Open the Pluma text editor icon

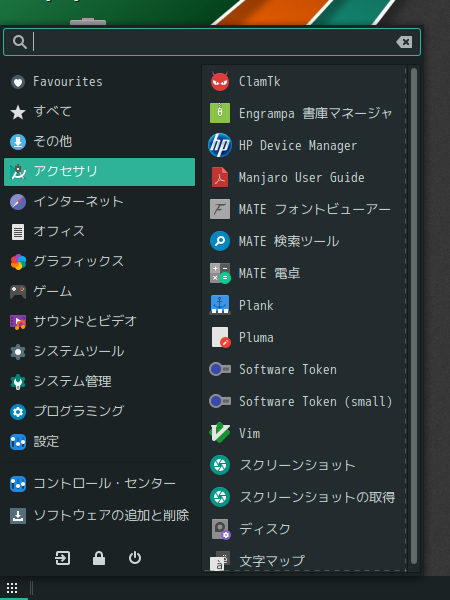click(x=220, y=337)
